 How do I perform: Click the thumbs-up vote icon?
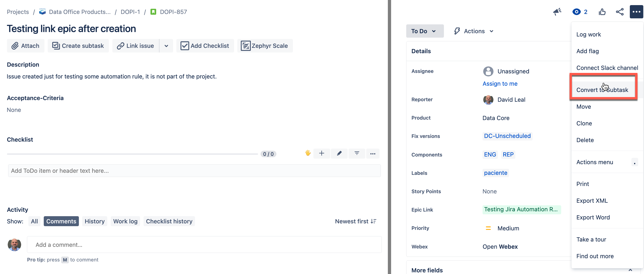click(602, 12)
